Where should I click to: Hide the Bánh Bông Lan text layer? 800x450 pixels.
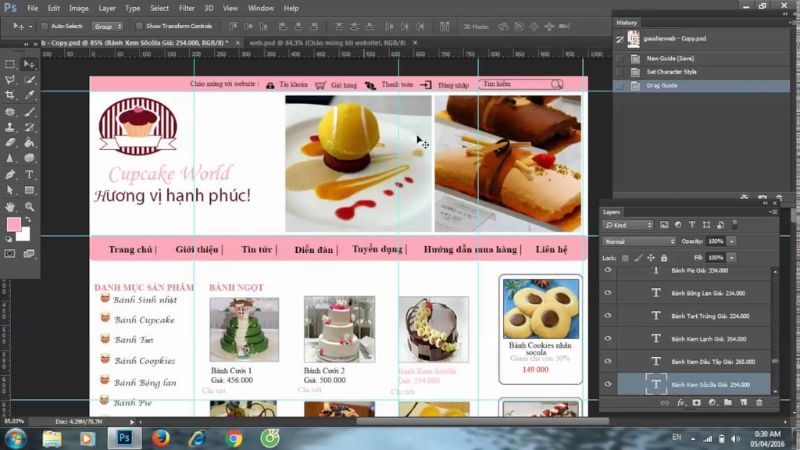coord(608,292)
